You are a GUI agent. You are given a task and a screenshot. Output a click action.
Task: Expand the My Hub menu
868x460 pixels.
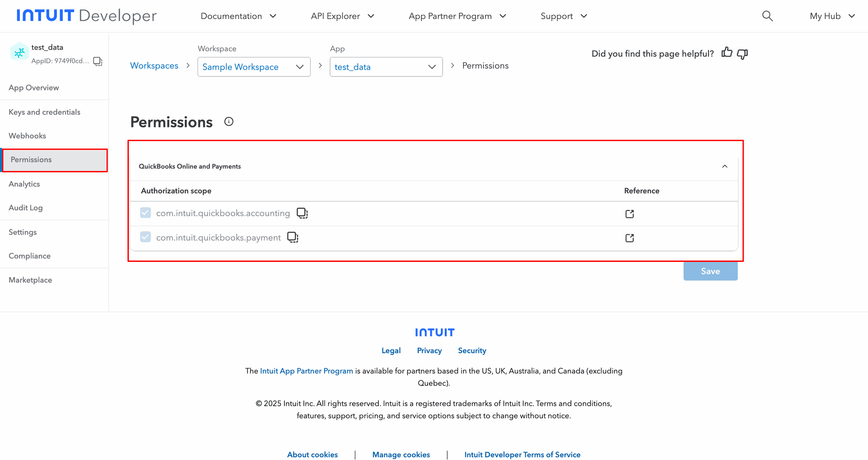[832, 16]
